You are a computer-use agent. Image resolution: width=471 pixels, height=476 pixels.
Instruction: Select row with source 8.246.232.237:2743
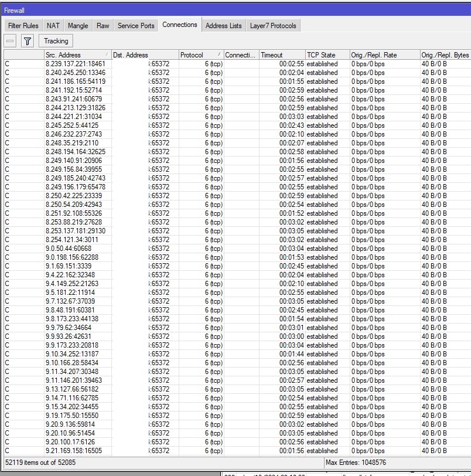237,134
